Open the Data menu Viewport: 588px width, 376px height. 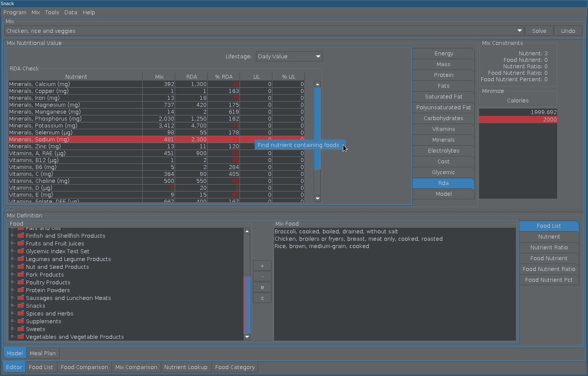point(71,13)
